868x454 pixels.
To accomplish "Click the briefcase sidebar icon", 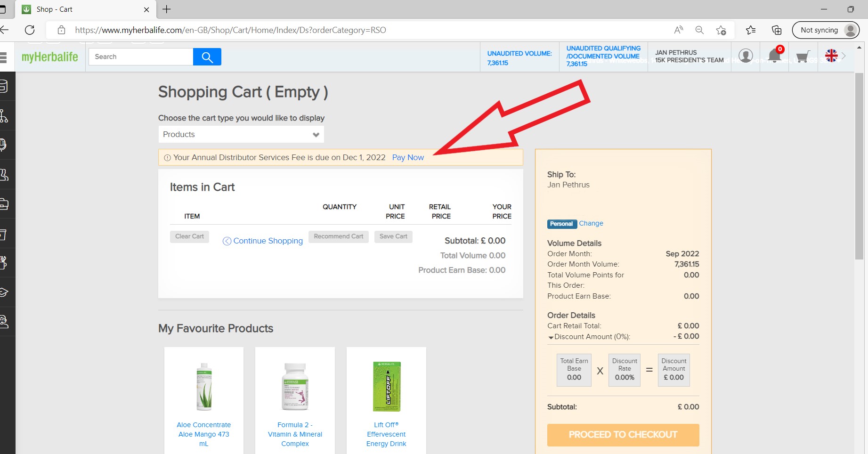I will coord(4,204).
